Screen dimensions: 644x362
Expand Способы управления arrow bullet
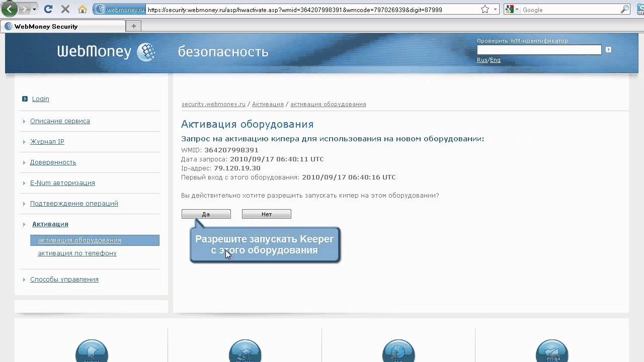[24, 280]
